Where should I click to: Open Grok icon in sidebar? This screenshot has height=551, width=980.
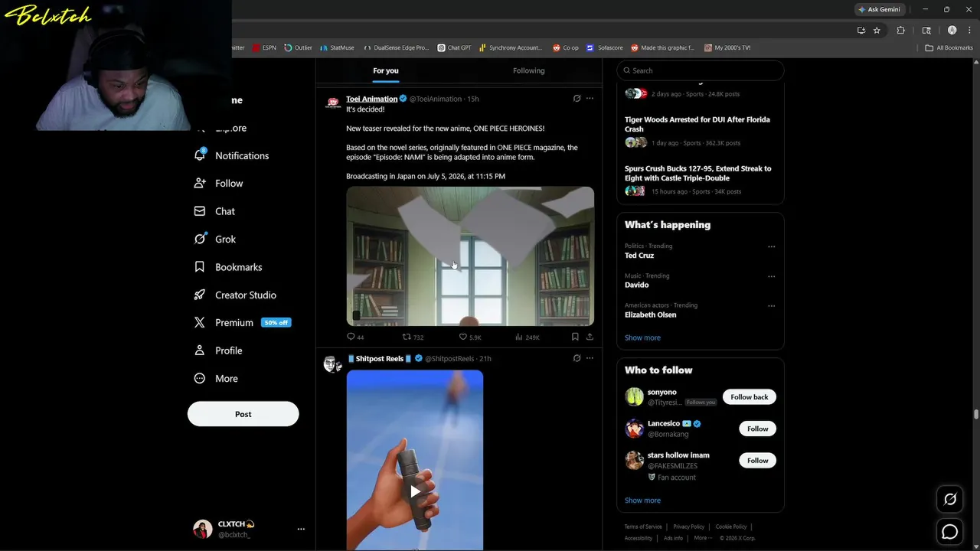[x=200, y=239]
